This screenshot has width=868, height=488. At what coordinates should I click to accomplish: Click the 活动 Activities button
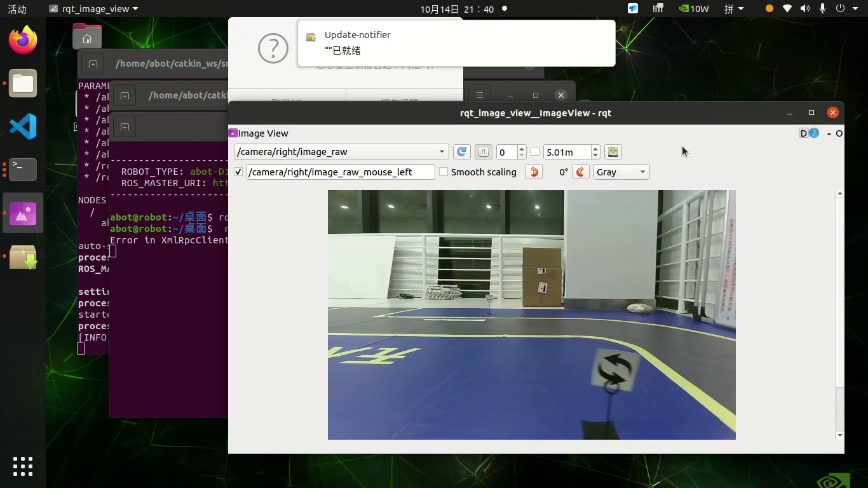17,9
